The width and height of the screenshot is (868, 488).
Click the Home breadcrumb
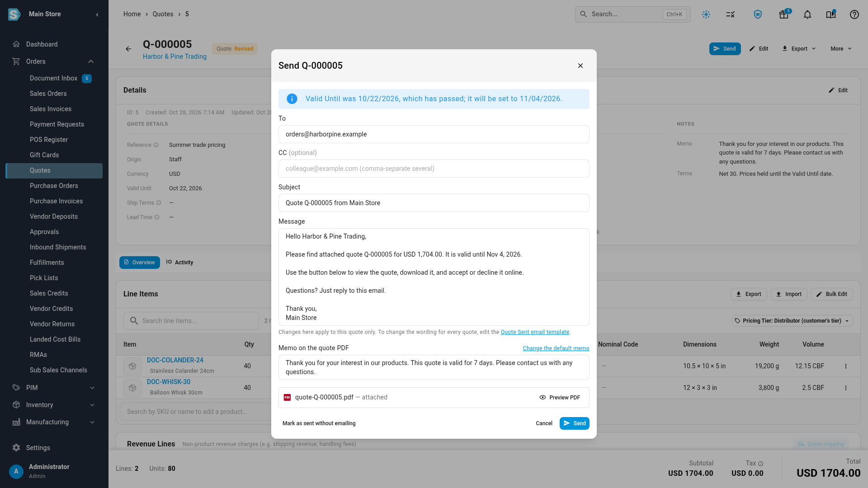tap(132, 14)
